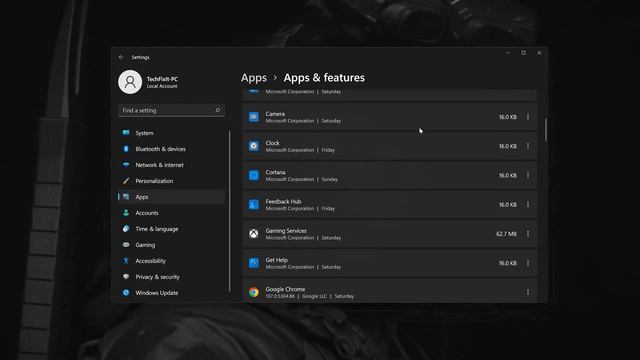Click the Gaming Services Xbox icon
The height and width of the screenshot is (360, 640).
click(x=253, y=233)
